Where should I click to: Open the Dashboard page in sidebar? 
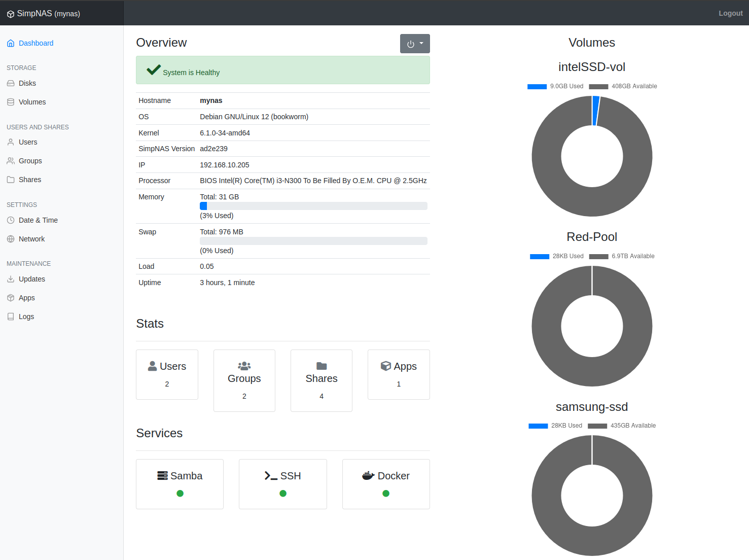[35, 43]
